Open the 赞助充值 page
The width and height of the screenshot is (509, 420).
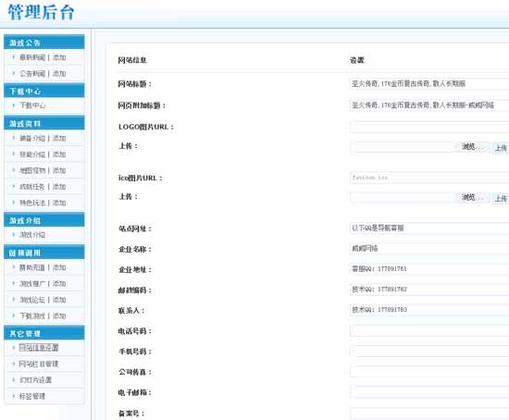pyautogui.click(x=32, y=267)
